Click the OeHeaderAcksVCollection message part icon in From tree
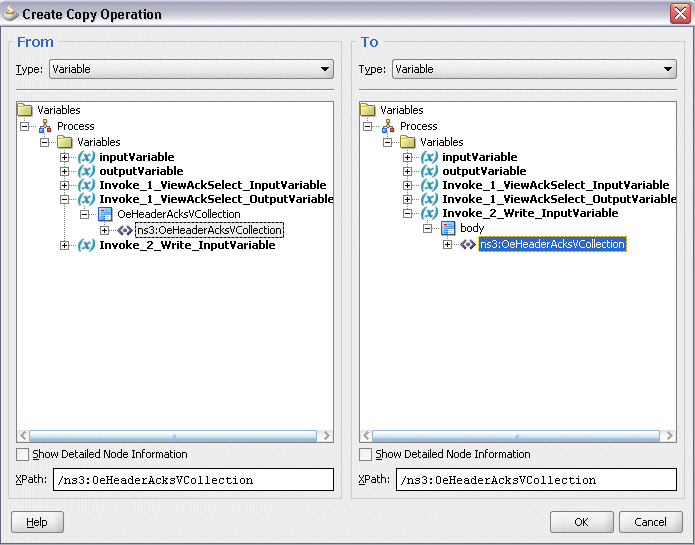The height and width of the screenshot is (545, 695). [x=105, y=214]
